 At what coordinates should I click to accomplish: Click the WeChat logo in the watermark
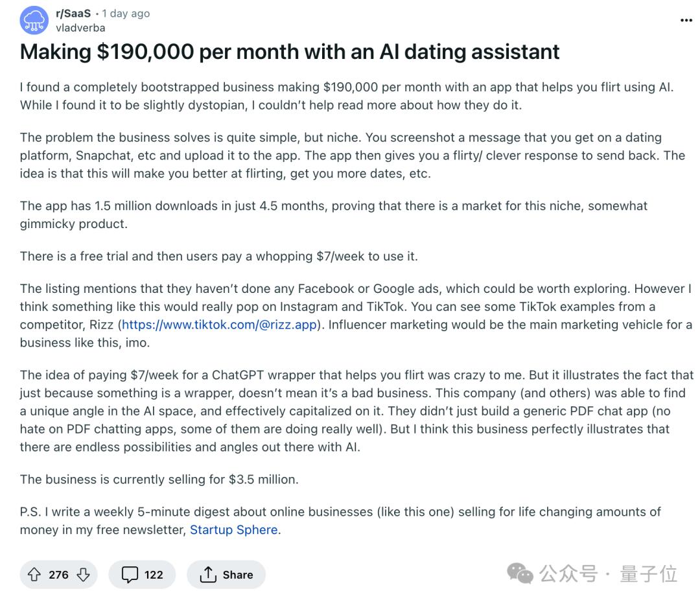tap(520, 573)
